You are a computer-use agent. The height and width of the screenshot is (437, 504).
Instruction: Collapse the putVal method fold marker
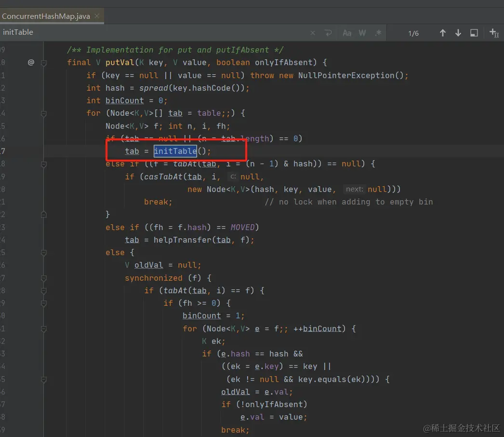[44, 63]
